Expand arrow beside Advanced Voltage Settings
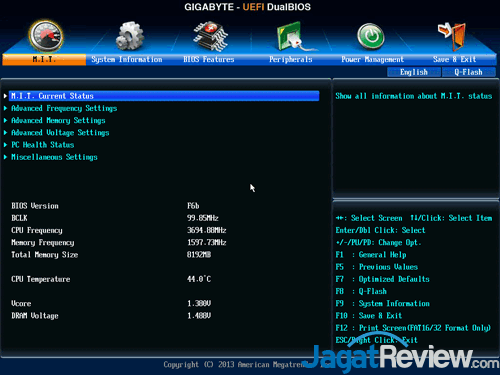This screenshot has height=375, width=500. 5,133
